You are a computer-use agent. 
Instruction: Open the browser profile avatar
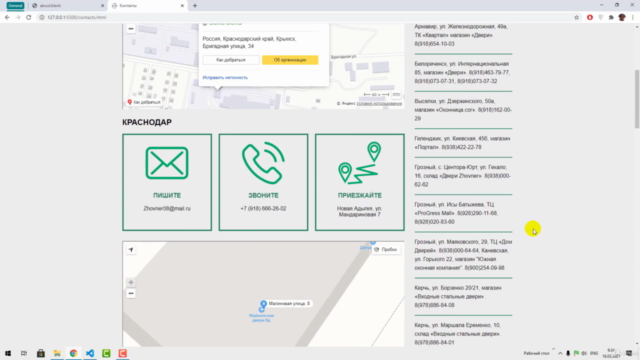click(x=622, y=18)
